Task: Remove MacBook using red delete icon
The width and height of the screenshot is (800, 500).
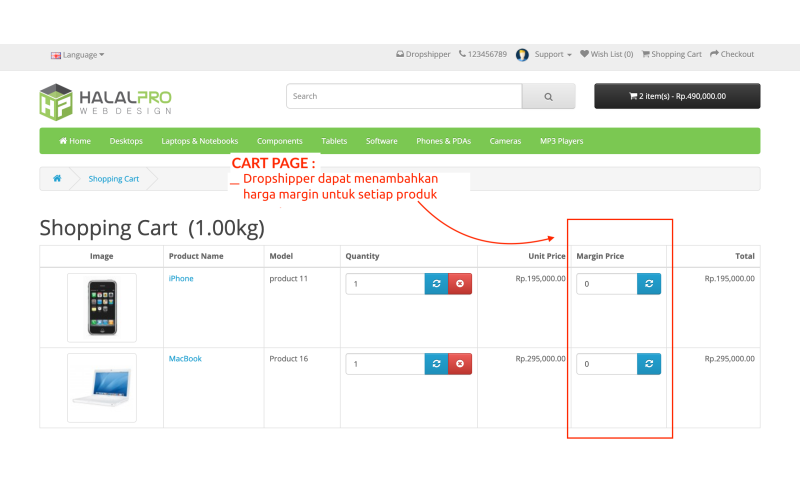Action: (460, 364)
